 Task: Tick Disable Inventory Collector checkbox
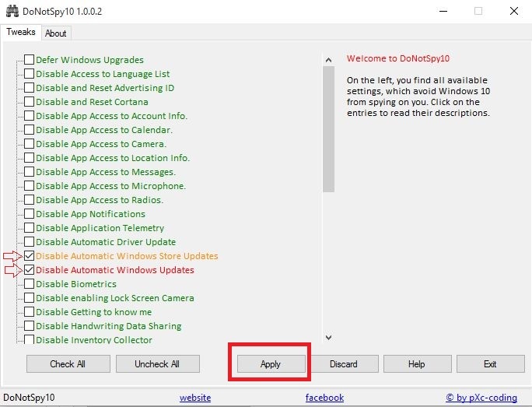pyautogui.click(x=30, y=339)
